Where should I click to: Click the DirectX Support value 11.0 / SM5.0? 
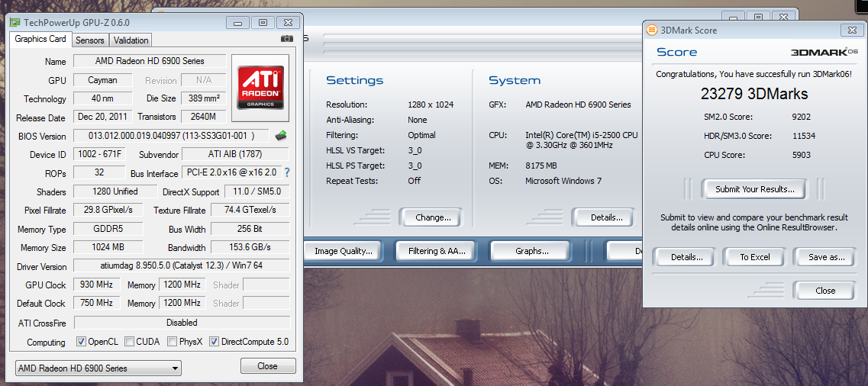(x=257, y=191)
